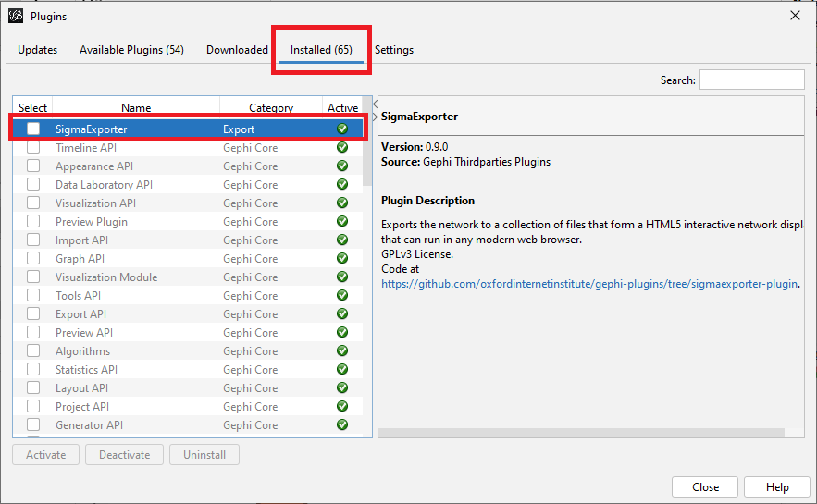Sort list by Active column header

click(x=342, y=107)
